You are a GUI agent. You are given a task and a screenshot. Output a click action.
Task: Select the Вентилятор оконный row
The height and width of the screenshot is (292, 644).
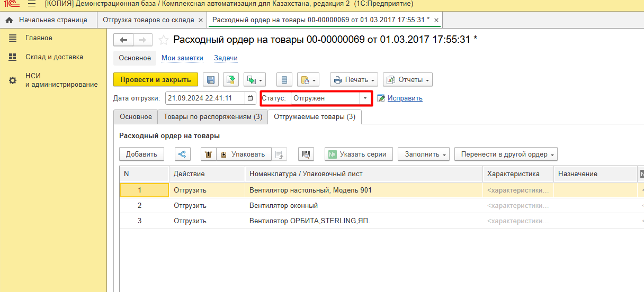[283, 205]
